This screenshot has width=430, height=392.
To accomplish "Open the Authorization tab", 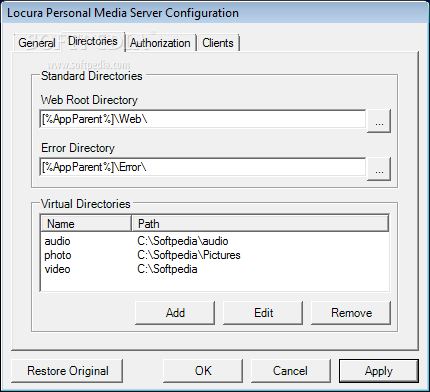I will pos(160,43).
